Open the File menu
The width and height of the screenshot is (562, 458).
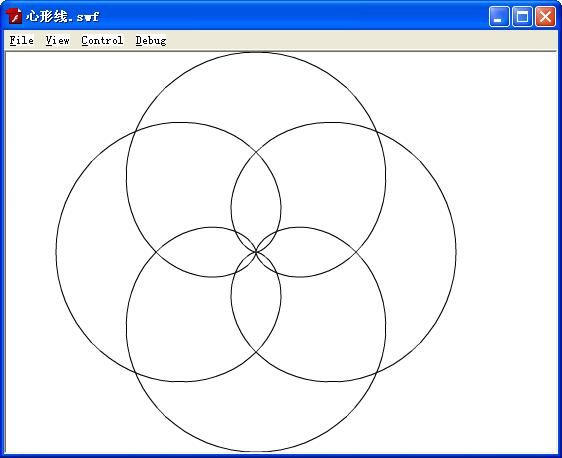[22, 40]
